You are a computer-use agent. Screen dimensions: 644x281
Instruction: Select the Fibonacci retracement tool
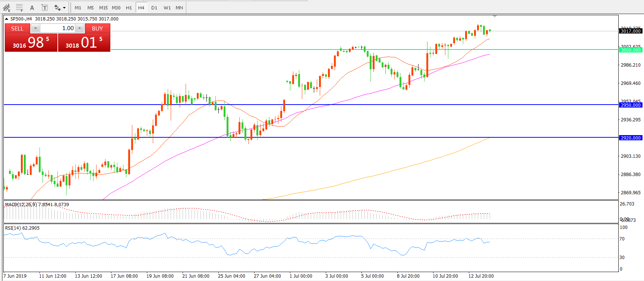(x=19, y=7)
